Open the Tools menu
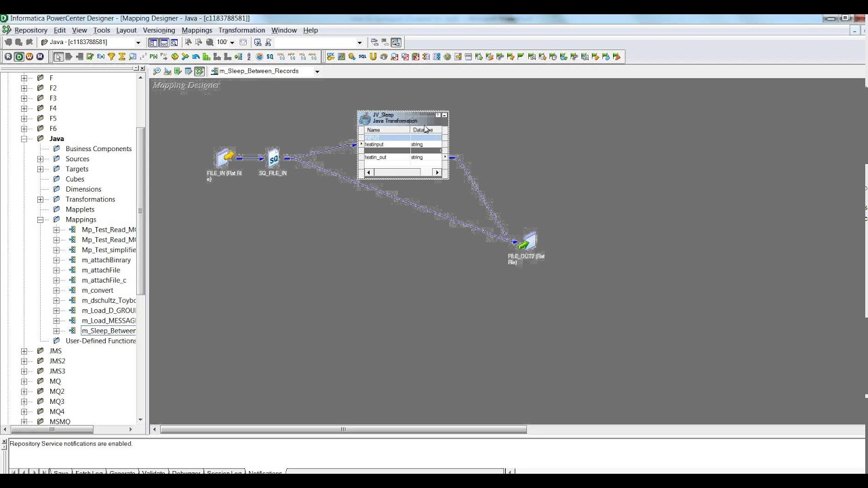The height and width of the screenshot is (488, 868). tap(102, 30)
